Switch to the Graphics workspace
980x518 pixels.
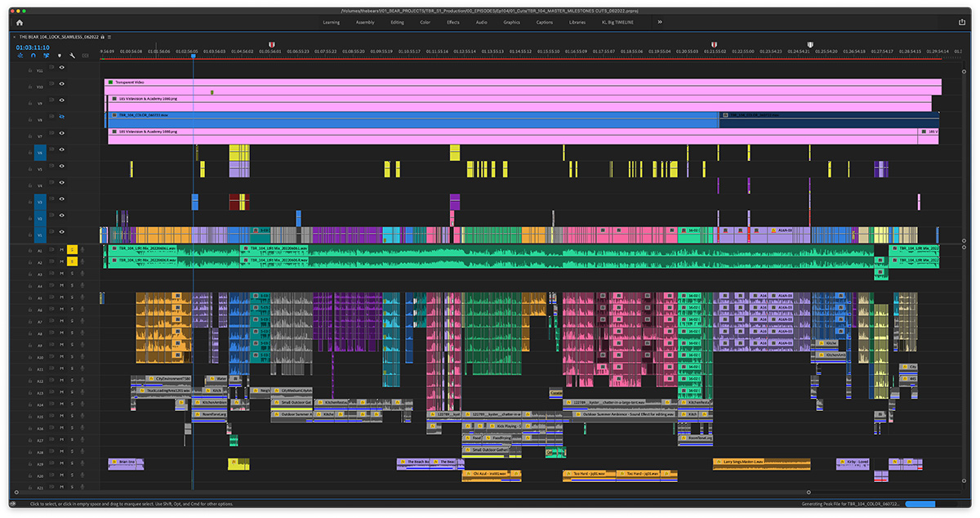(512, 22)
